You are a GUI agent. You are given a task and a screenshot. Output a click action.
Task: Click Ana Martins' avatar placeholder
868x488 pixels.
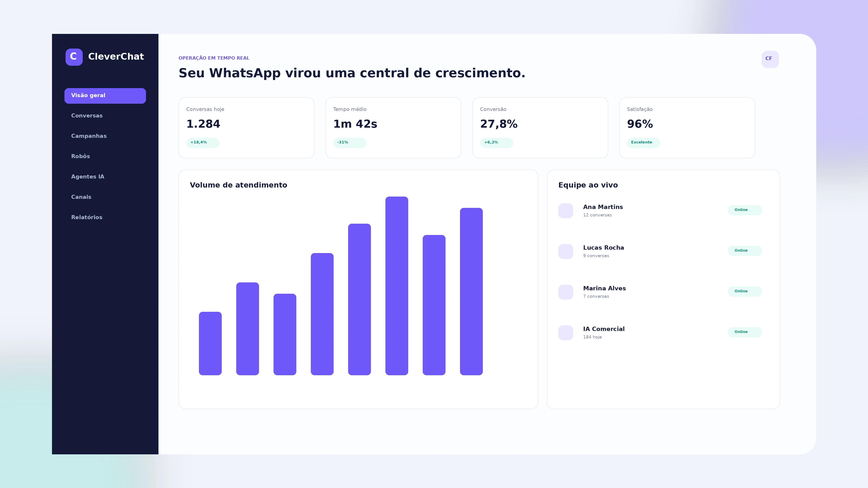pyautogui.click(x=566, y=211)
